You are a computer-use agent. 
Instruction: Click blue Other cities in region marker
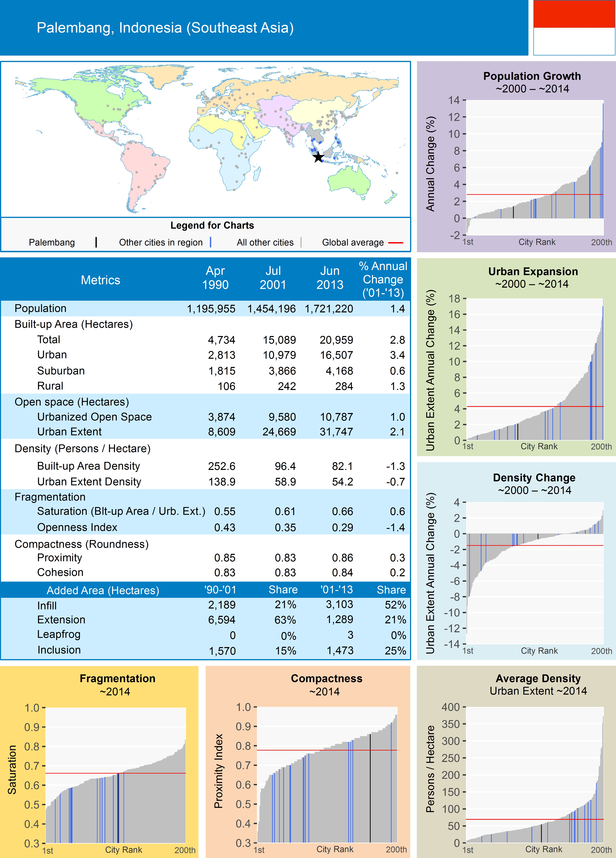[210, 242]
